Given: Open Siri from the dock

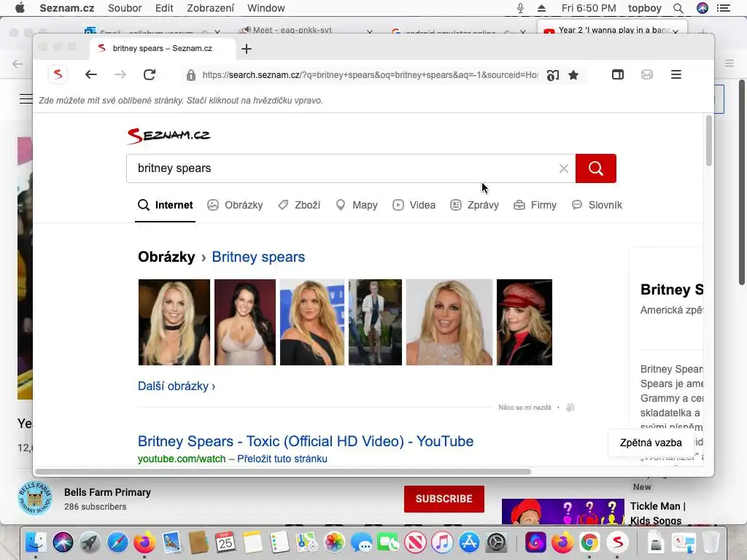Looking at the screenshot, I should 63,542.
